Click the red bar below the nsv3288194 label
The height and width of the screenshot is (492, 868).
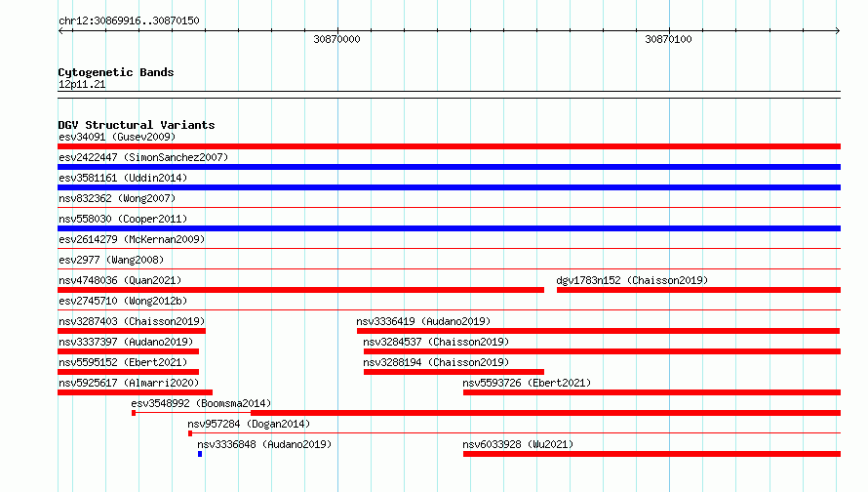pyautogui.click(x=454, y=372)
